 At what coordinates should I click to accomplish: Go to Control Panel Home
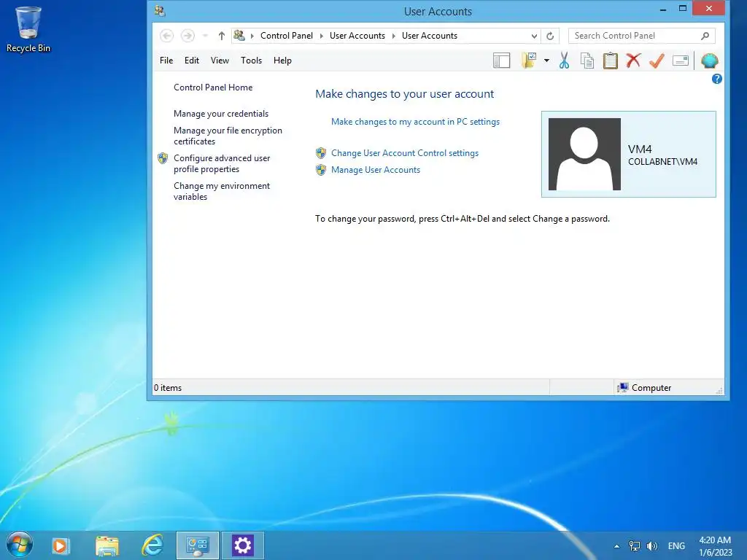(213, 87)
